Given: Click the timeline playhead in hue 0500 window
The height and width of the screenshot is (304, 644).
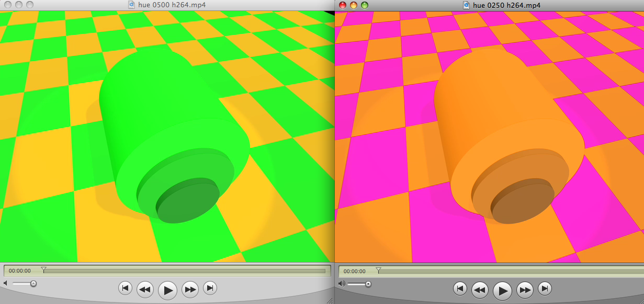Looking at the screenshot, I should coord(43,270).
